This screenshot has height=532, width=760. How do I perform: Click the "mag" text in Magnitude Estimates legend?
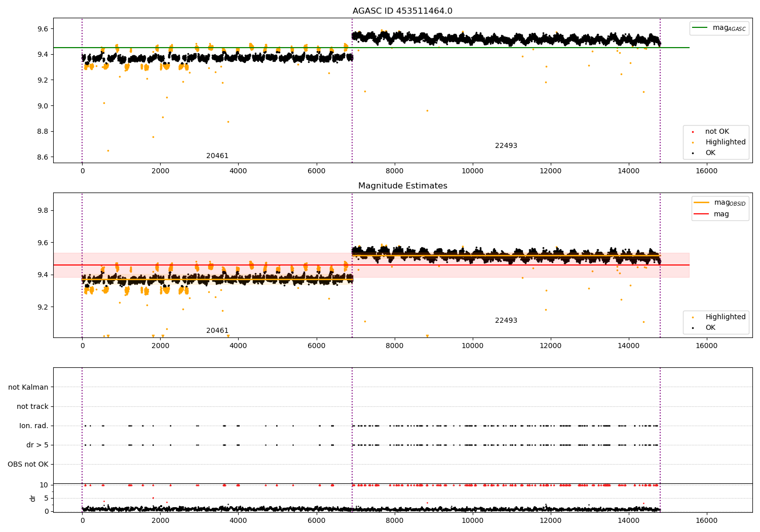(721, 214)
